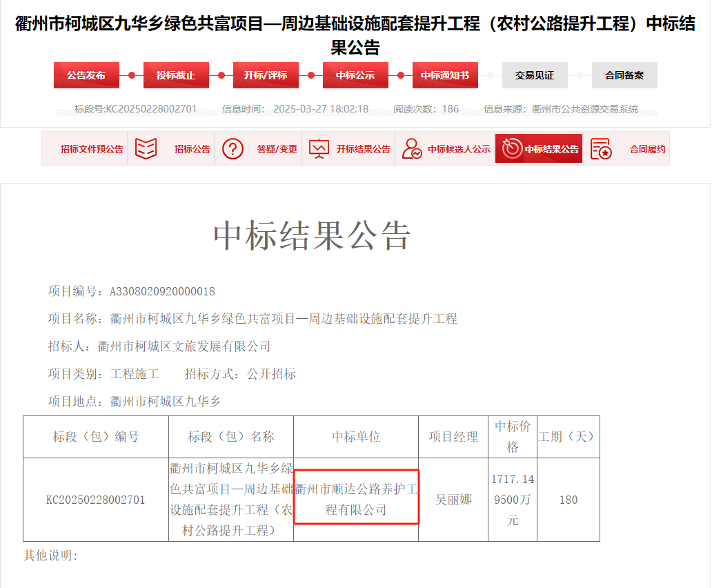Click the timeline dot before 中标通知书
The width and height of the screenshot is (712, 588).
[401, 75]
